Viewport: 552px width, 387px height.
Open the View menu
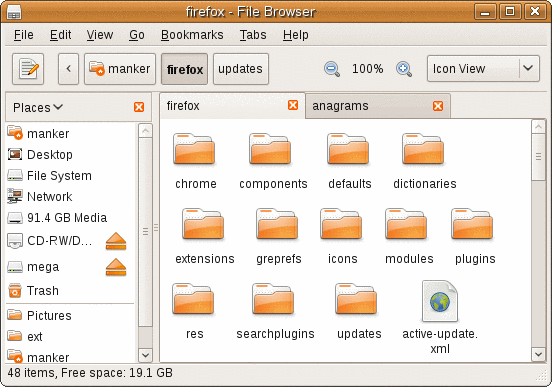tap(100, 35)
